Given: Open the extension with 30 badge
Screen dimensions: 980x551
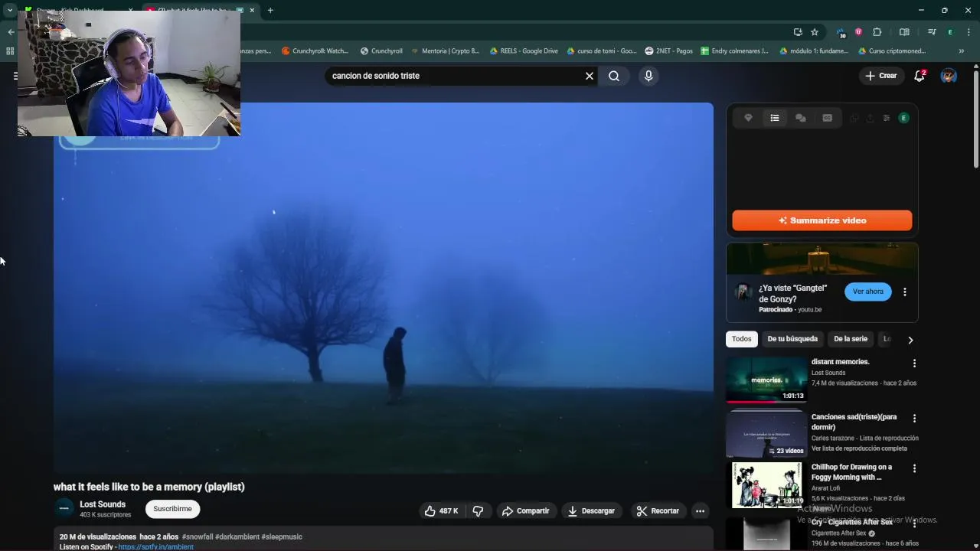Looking at the screenshot, I should tap(841, 33).
